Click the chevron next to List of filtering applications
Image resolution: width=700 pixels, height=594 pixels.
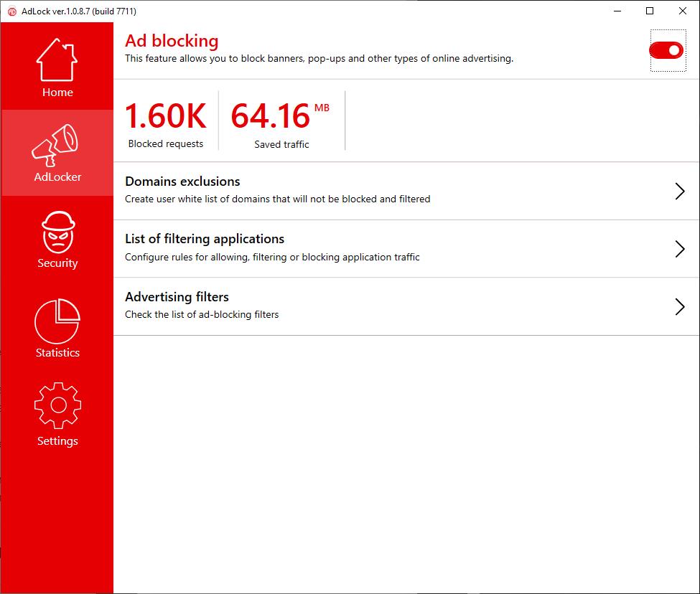679,249
